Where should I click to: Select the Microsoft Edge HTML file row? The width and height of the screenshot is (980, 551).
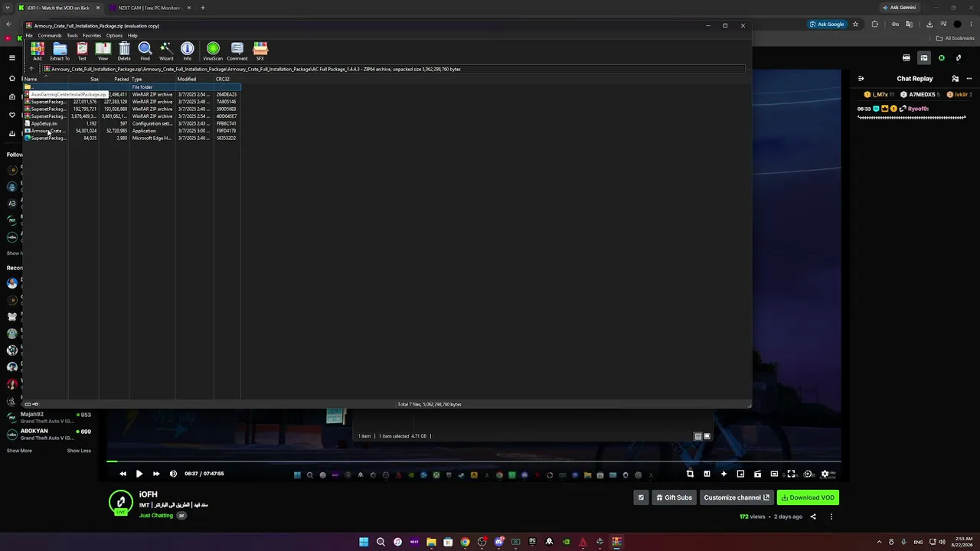point(132,138)
